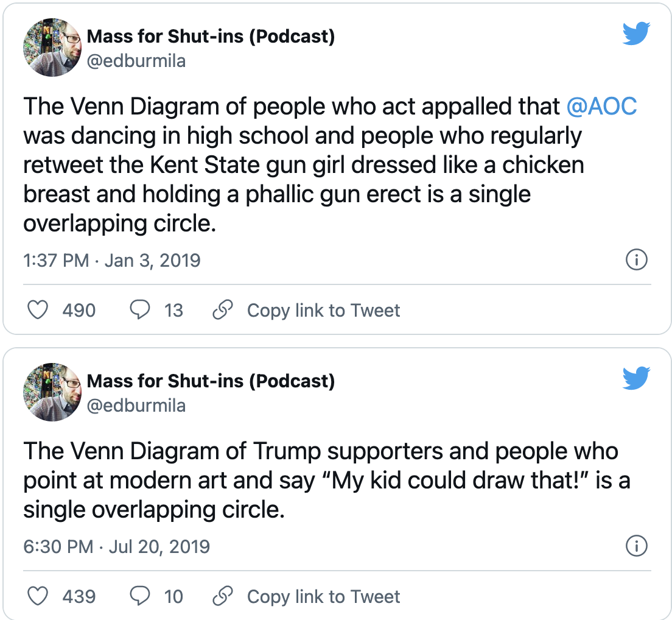672x620 pixels.
Task: Click the @edburmila handle in first tweet
Action: tap(136, 61)
